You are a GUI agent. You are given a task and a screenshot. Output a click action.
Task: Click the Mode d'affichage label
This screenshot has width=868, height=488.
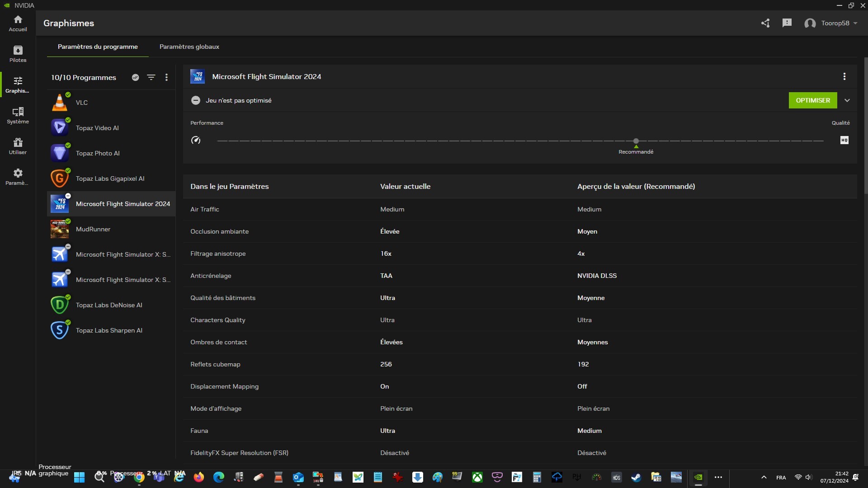216,408
